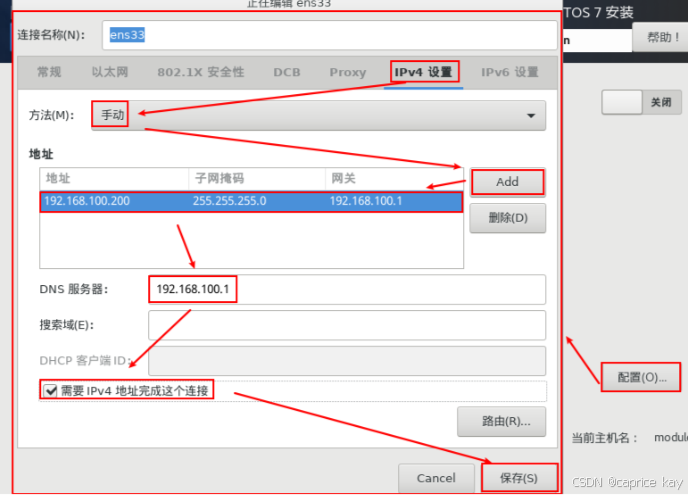688x496 pixels.
Task: Click the Add address button
Action: point(508,182)
